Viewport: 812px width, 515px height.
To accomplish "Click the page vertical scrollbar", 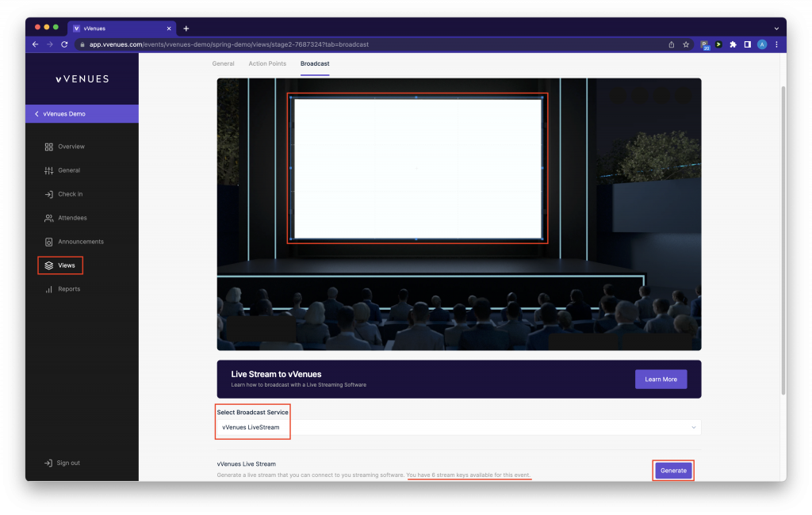I will (x=783, y=239).
